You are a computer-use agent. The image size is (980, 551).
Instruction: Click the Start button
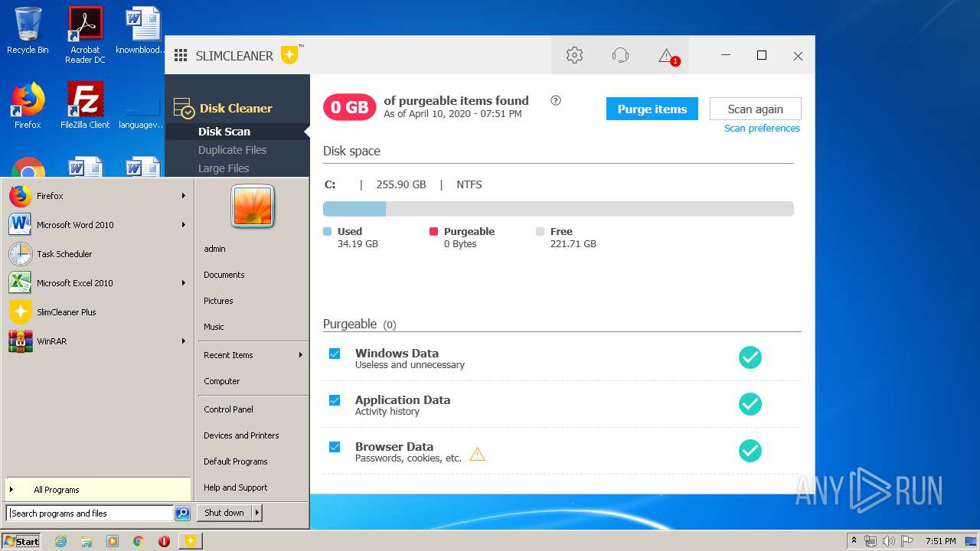coord(21,541)
